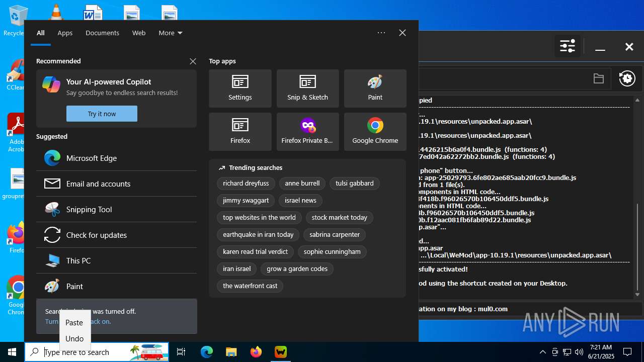
Task: Open search options ellipsis menu
Action: [381, 33]
